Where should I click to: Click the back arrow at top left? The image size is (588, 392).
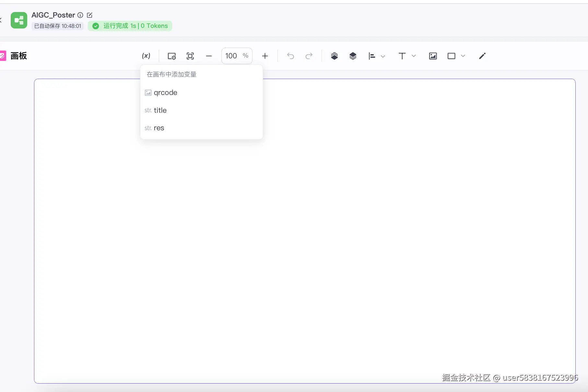[1, 20]
